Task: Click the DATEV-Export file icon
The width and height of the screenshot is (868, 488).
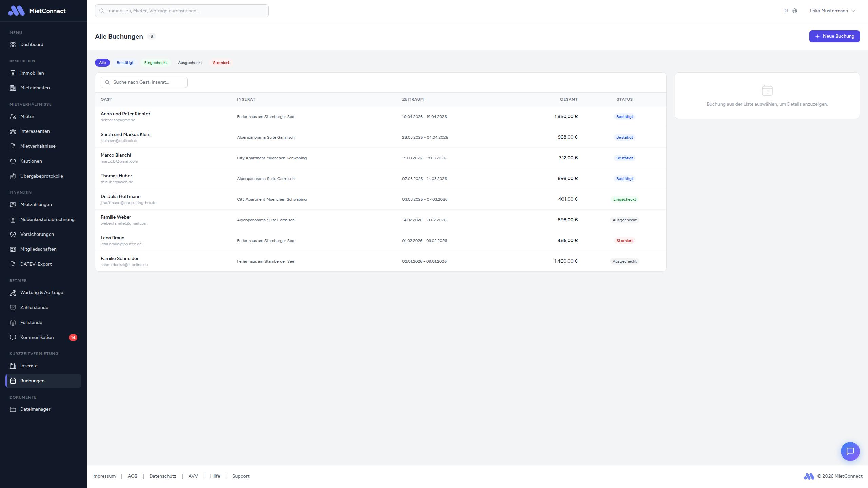Action: [13, 264]
